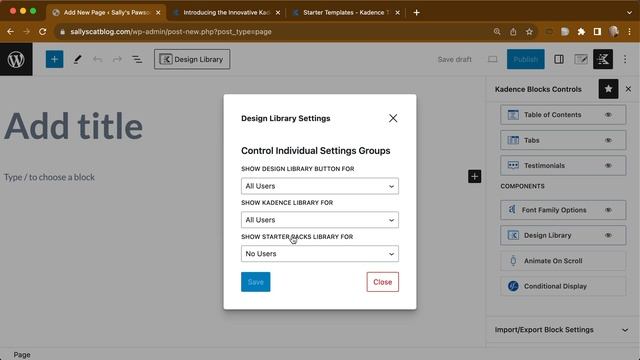Open the tab search chevron in Chrome
The height and width of the screenshot is (360, 640).
pos(629,13)
